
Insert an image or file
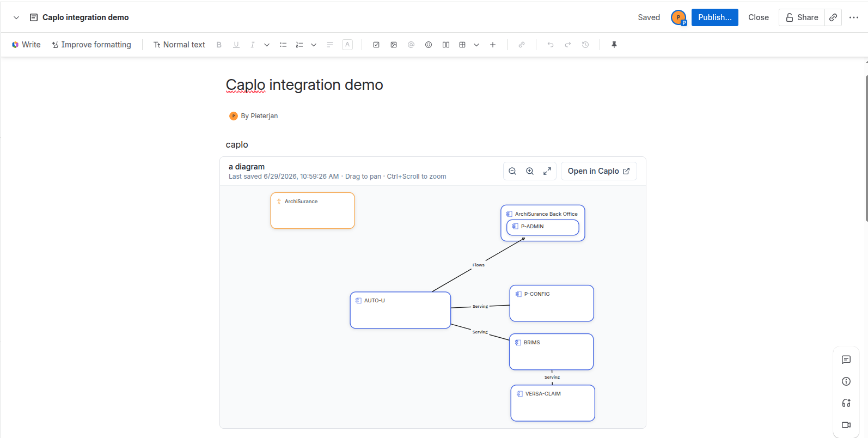[394, 45]
